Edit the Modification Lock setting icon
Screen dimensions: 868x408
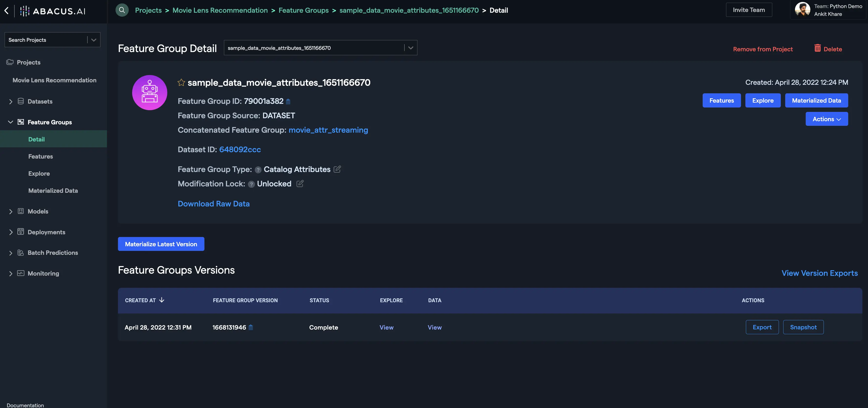(x=300, y=184)
